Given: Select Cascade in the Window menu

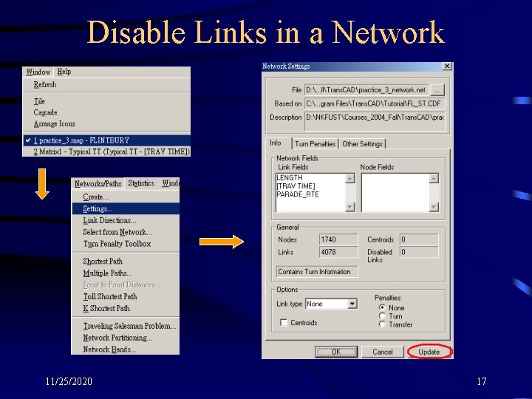Looking at the screenshot, I should 46,112.
